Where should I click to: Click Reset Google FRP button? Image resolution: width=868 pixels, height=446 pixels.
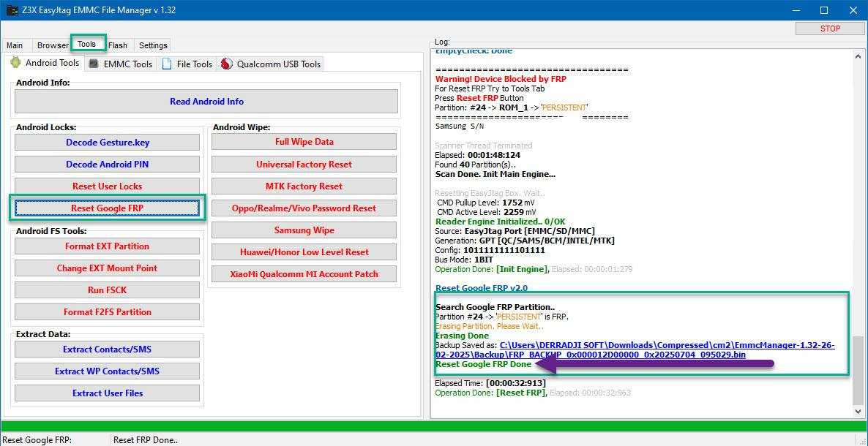tap(108, 208)
